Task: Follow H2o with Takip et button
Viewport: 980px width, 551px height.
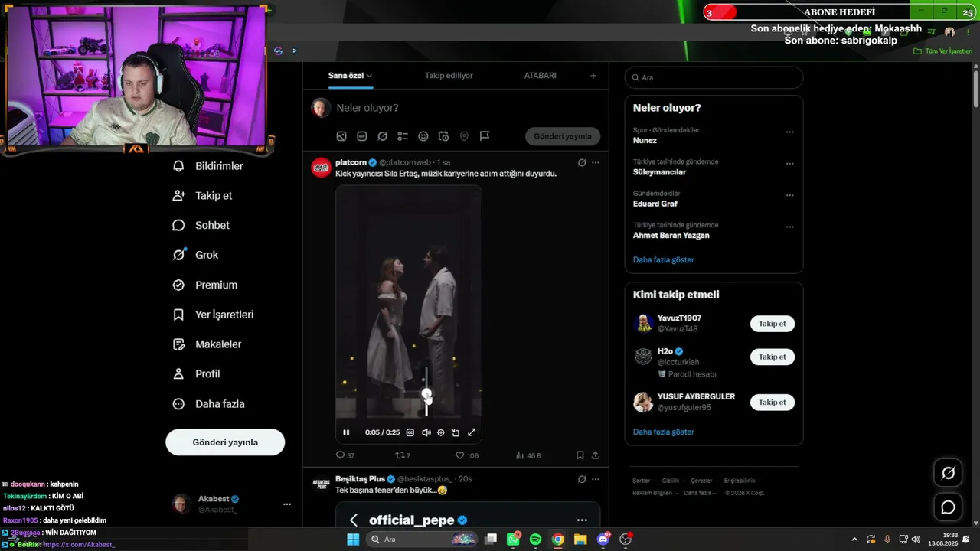Action: point(773,357)
